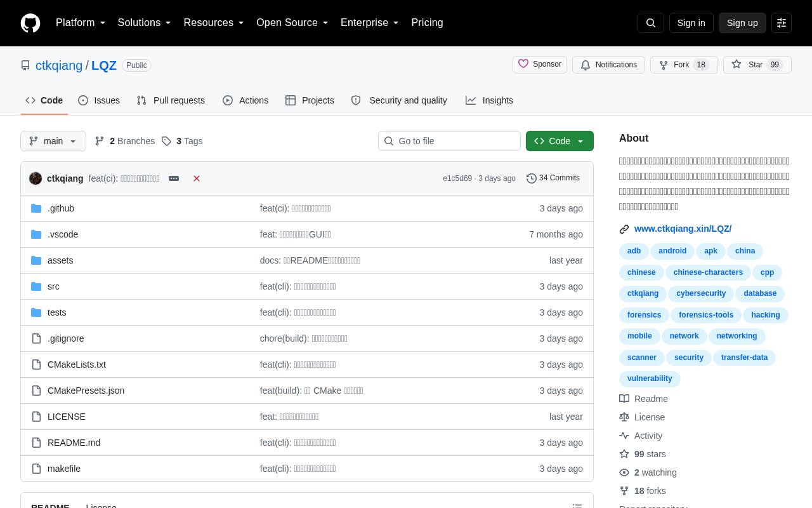Fork the repository using the Fork button
The image size is (812, 508).
pos(684,65)
